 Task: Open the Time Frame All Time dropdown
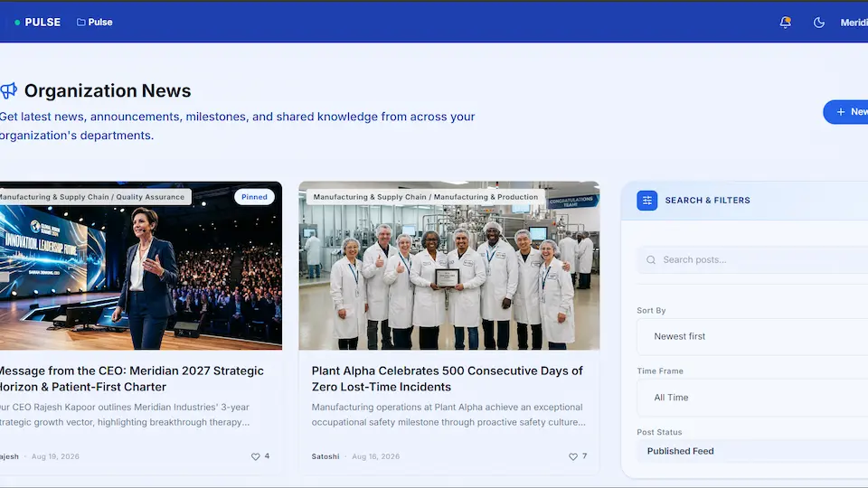[x=753, y=398]
